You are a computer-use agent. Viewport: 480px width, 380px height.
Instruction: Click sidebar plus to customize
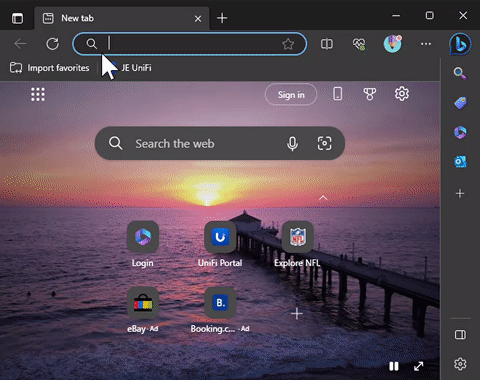(x=460, y=193)
